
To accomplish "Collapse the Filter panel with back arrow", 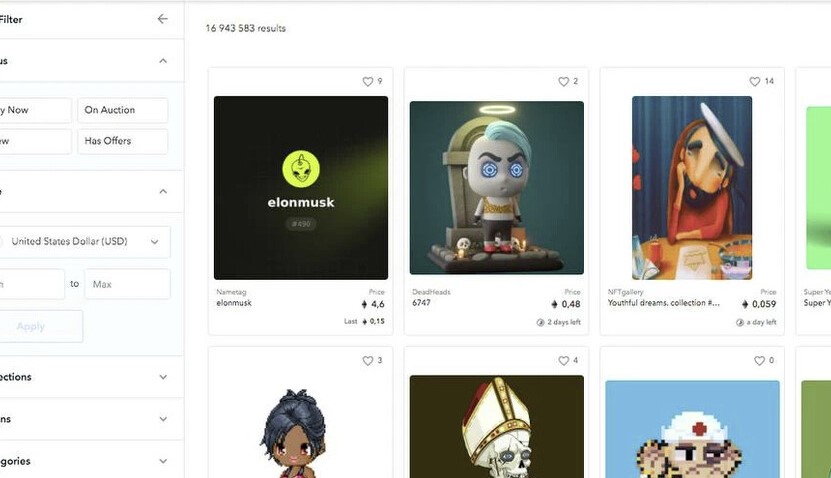I will click(x=162, y=19).
